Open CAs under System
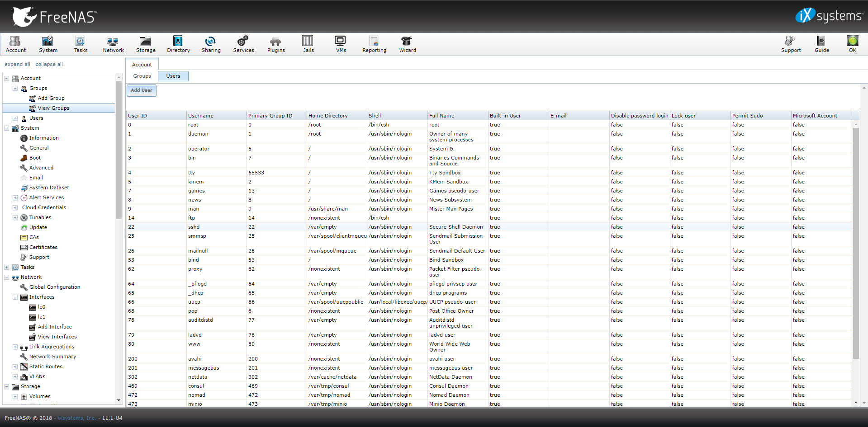This screenshot has width=868, height=427. click(34, 237)
